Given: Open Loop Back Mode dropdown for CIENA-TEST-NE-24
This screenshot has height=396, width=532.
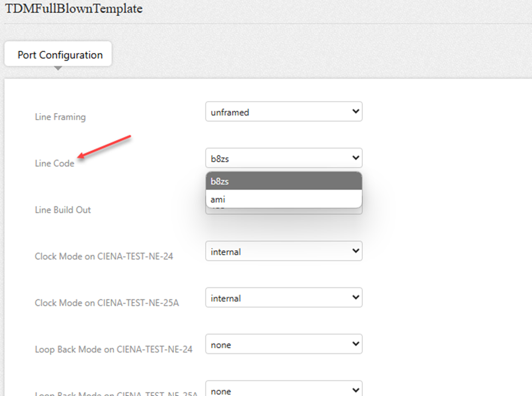Looking at the screenshot, I should 284,344.
